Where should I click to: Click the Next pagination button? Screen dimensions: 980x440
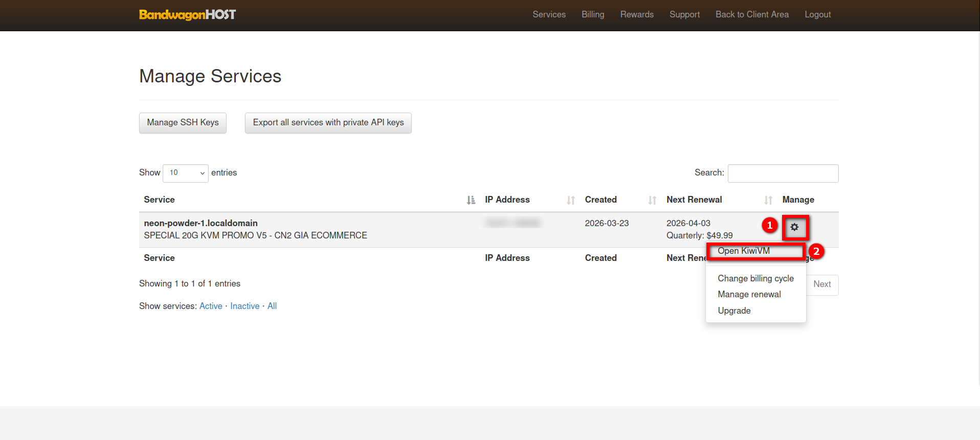tap(822, 284)
